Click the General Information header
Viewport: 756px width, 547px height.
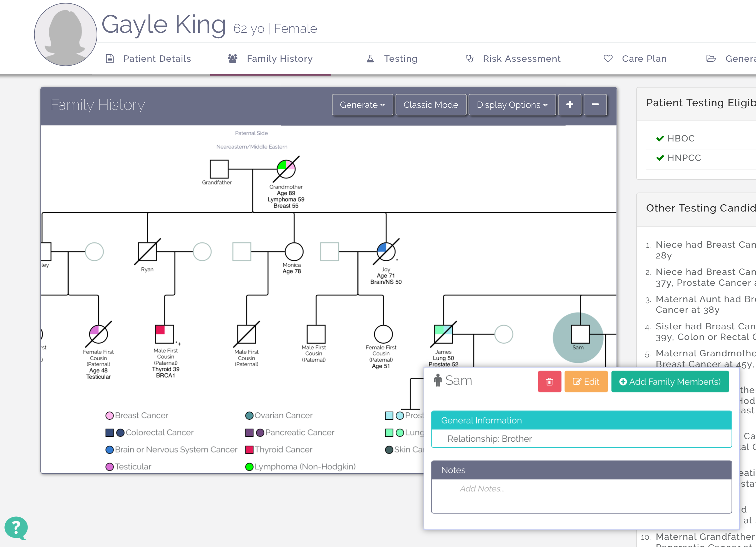[581, 420]
